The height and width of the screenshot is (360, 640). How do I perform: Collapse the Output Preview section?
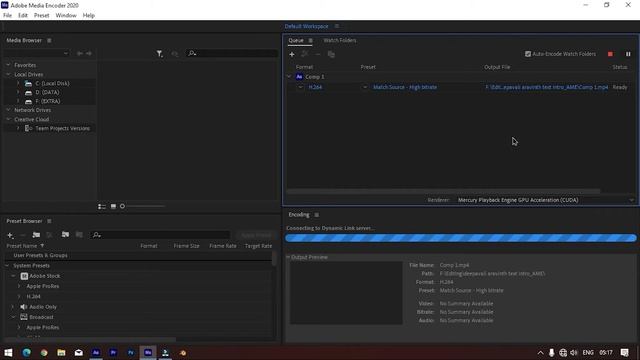[288, 257]
